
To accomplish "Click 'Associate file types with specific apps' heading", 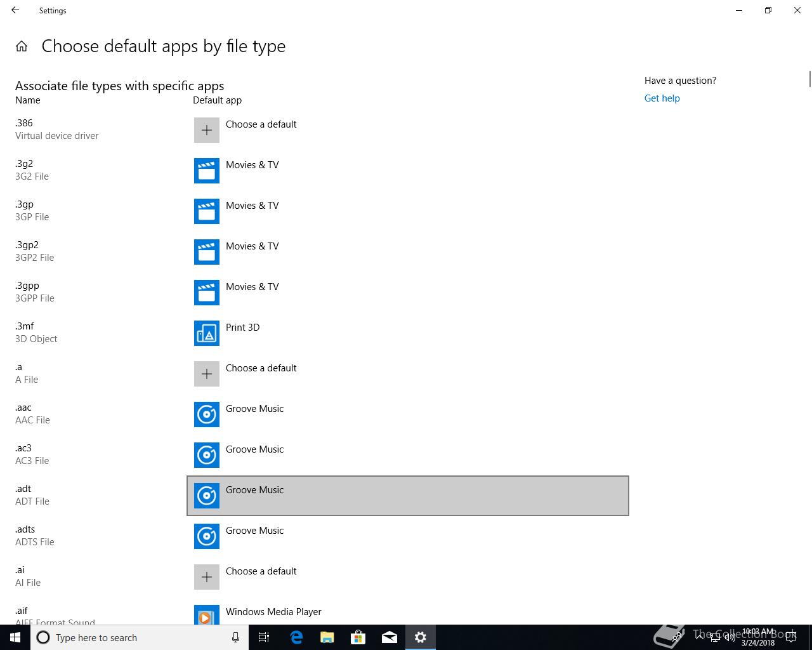I will (x=120, y=86).
